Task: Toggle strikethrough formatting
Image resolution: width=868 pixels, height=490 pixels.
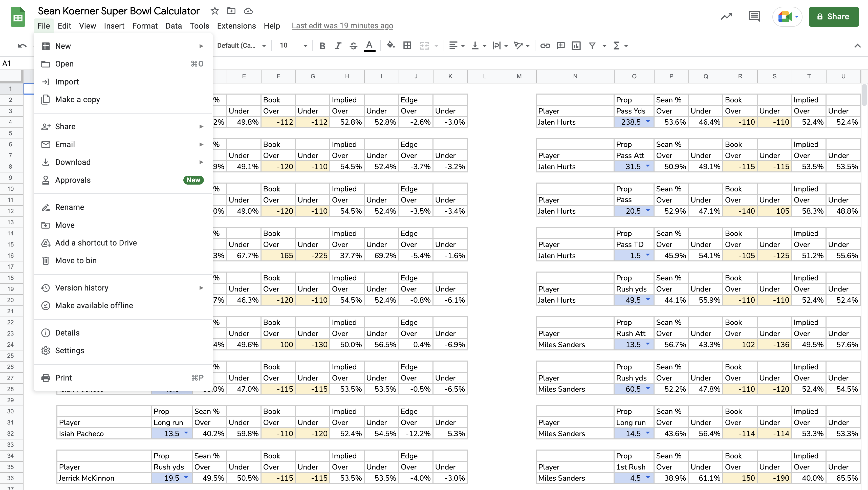Action: click(x=353, y=46)
